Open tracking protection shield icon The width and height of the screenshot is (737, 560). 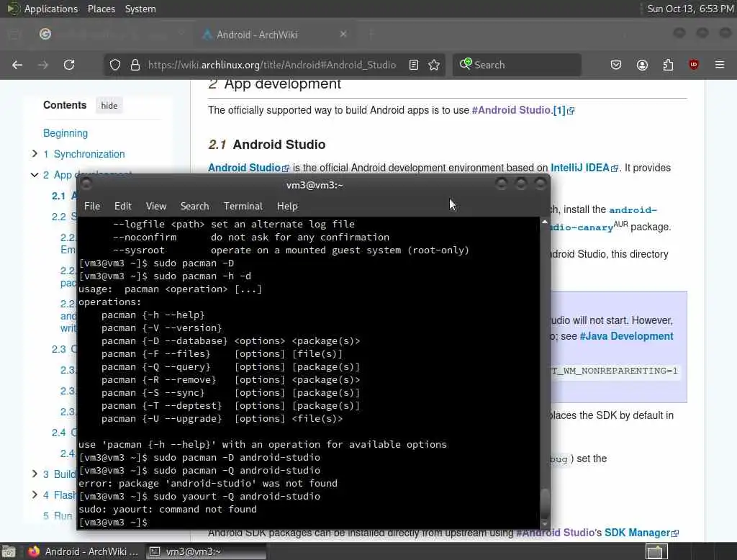(x=115, y=65)
